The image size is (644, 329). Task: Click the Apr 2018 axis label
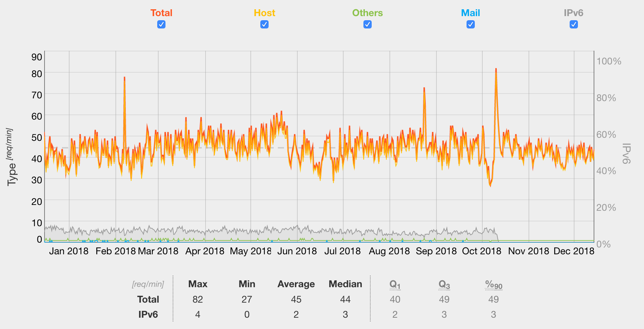point(205,251)
